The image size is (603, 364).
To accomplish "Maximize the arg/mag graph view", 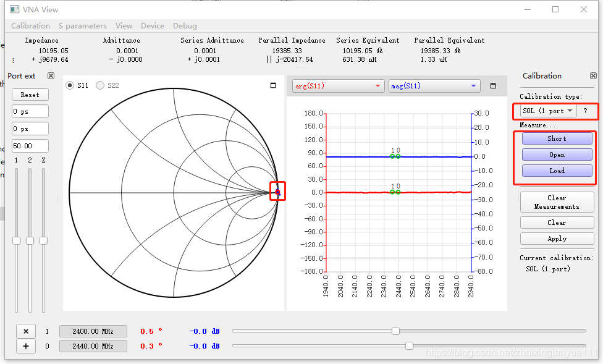I will pos(493,86).
